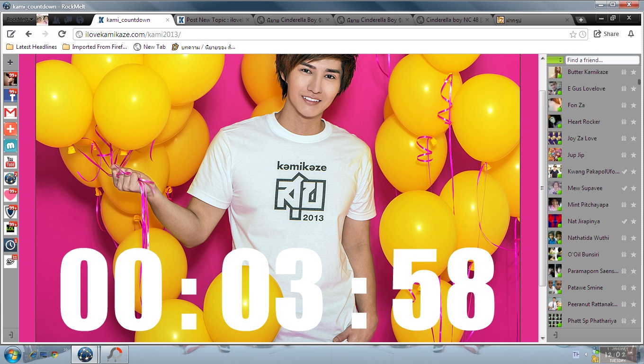
Task: Click the gift icon next to Butter Kamikaze
Action: click(x=624, y=72)
